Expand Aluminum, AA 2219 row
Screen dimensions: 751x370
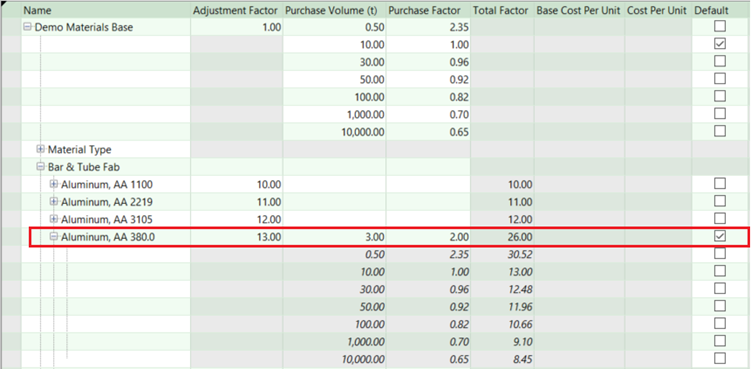(54, 202)
